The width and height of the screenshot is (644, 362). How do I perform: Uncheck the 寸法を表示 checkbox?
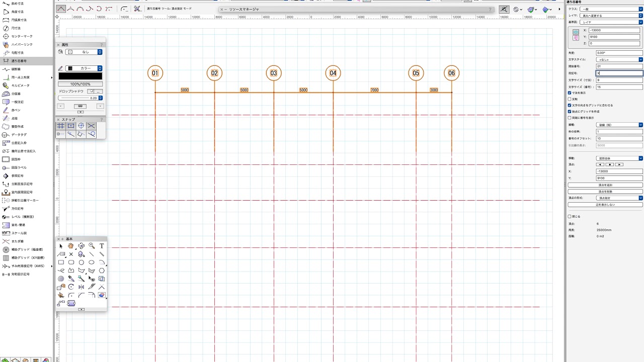click(x=570, y=93)
